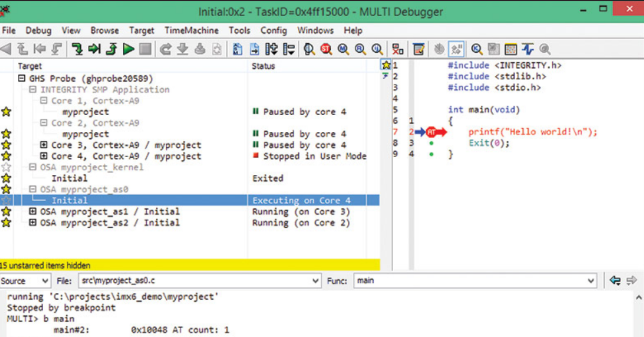Open the OSA Explorer K magnifier icon
The height and width of the screenshot is (337, 644).
[477, 49]
